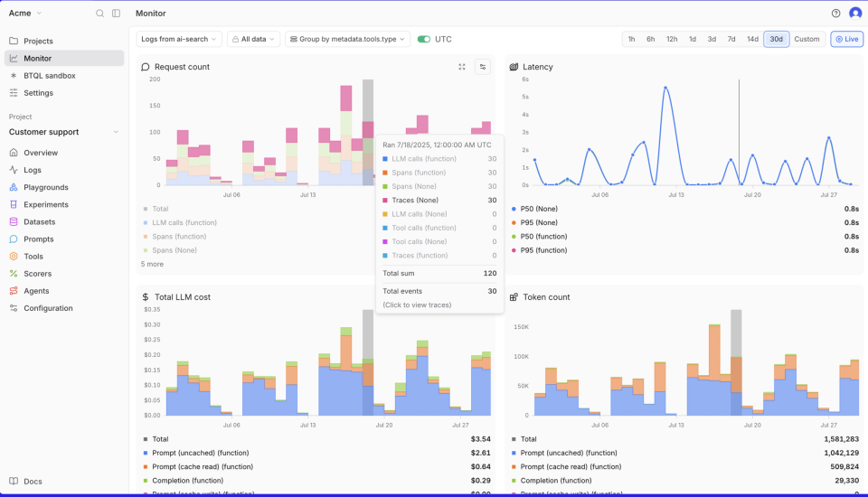
Task: Select the 7d time range
Action: point(731,40)
